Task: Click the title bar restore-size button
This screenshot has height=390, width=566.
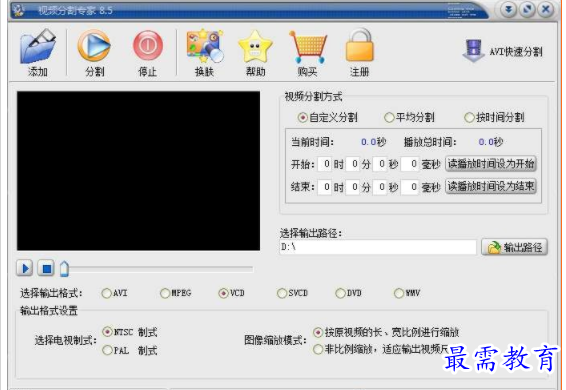Action: (527, 10)
